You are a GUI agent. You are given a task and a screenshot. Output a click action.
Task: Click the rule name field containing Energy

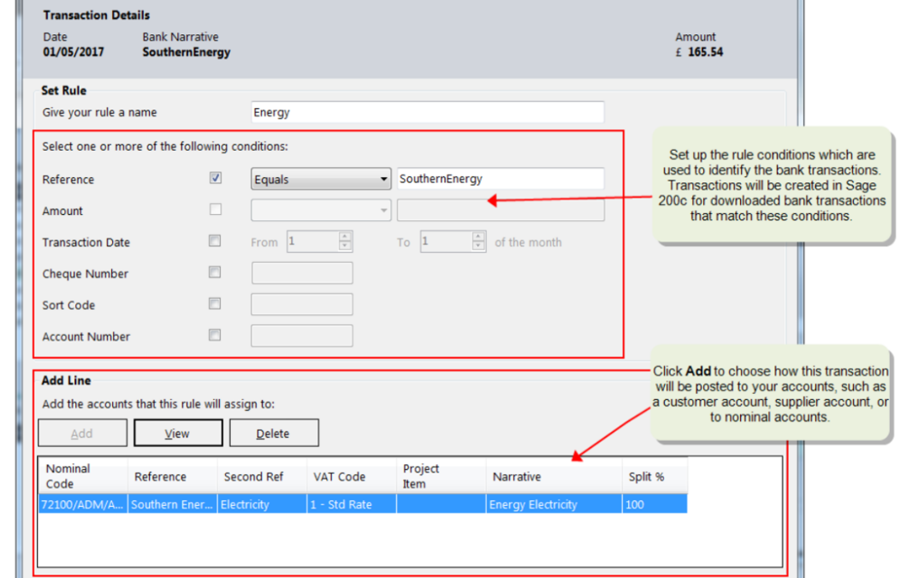[427, 112]
